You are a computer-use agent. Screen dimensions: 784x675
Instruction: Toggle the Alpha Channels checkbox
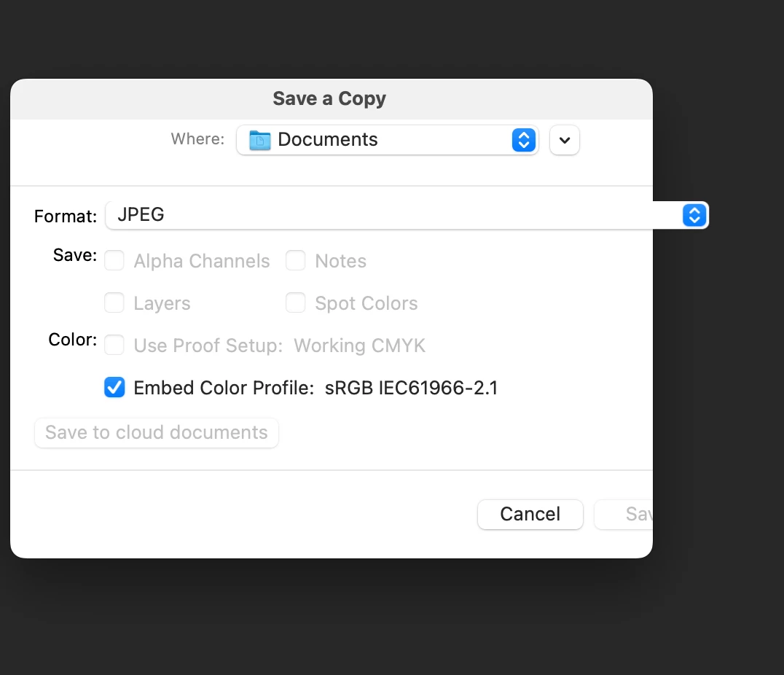point(114,261)
